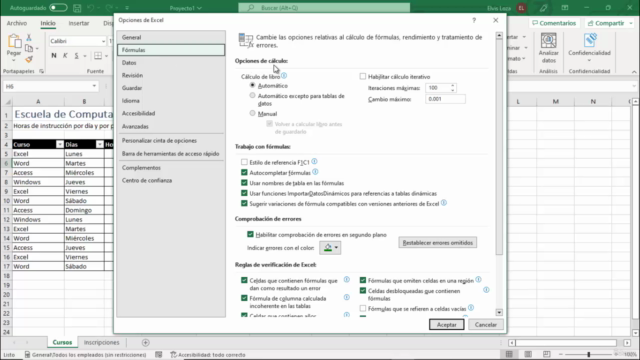
Task: Toggle Bold (N) formatting
Action: [x=54, y=56]
